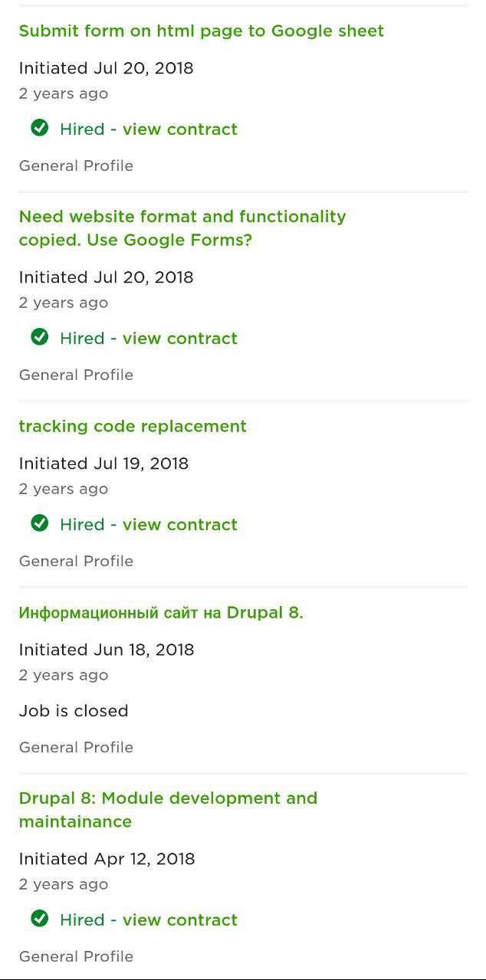
Task: Select the 'Job is closed' status text
Action: pos(74,710)
